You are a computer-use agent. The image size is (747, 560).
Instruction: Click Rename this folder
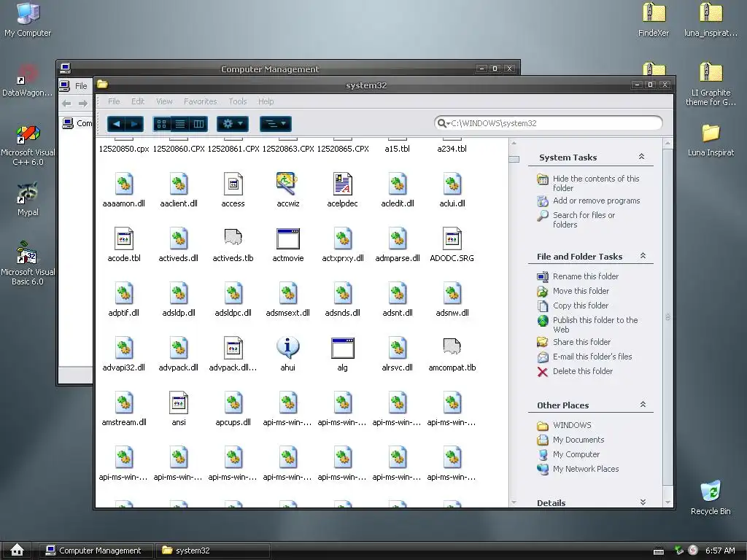[x=586, y=276]
